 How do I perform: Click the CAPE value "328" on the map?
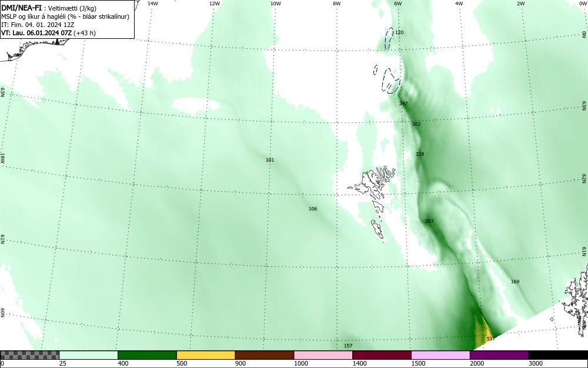tap(420, 154)
